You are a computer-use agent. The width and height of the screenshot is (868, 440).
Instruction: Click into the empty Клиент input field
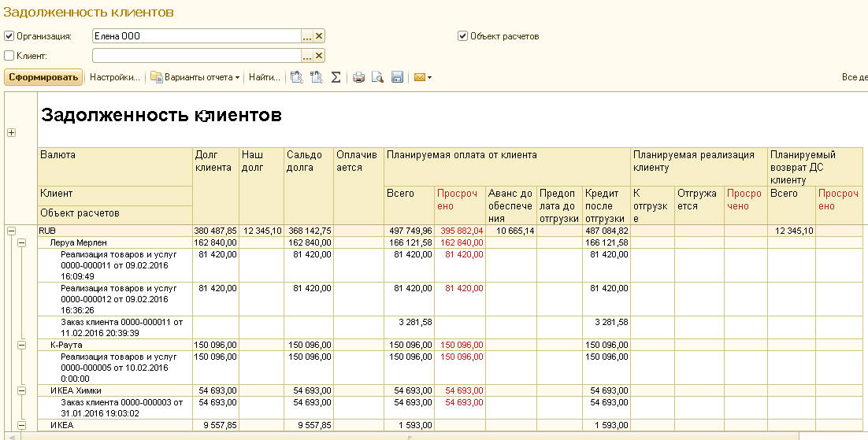click(x=196, y=56)
